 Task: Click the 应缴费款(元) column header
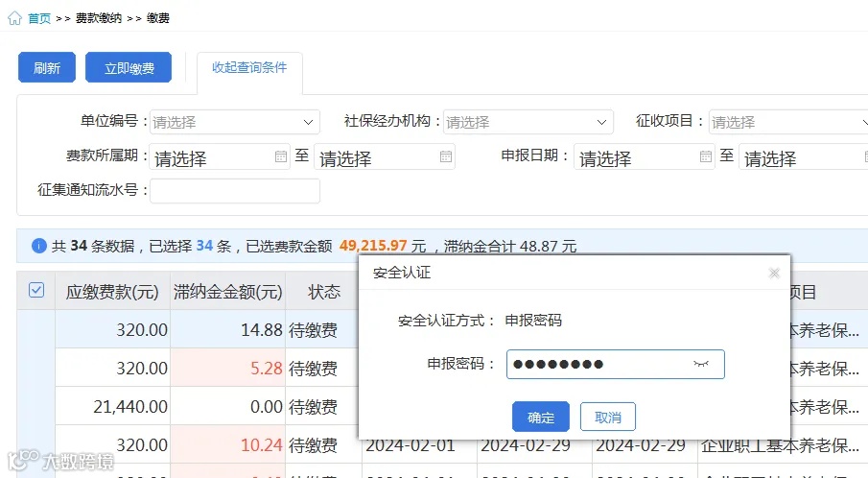[112, 292]
